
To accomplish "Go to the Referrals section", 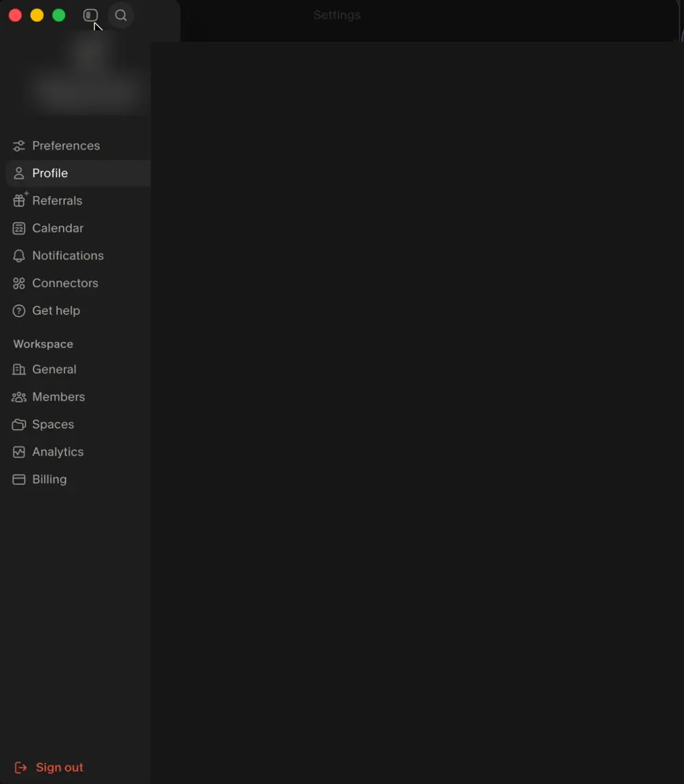I will coord(78,201).
